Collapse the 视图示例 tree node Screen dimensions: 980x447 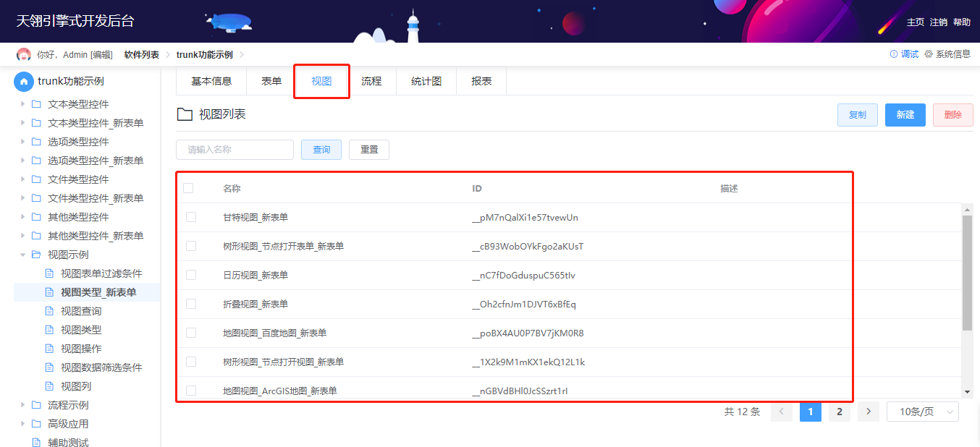tap(23, 255)
